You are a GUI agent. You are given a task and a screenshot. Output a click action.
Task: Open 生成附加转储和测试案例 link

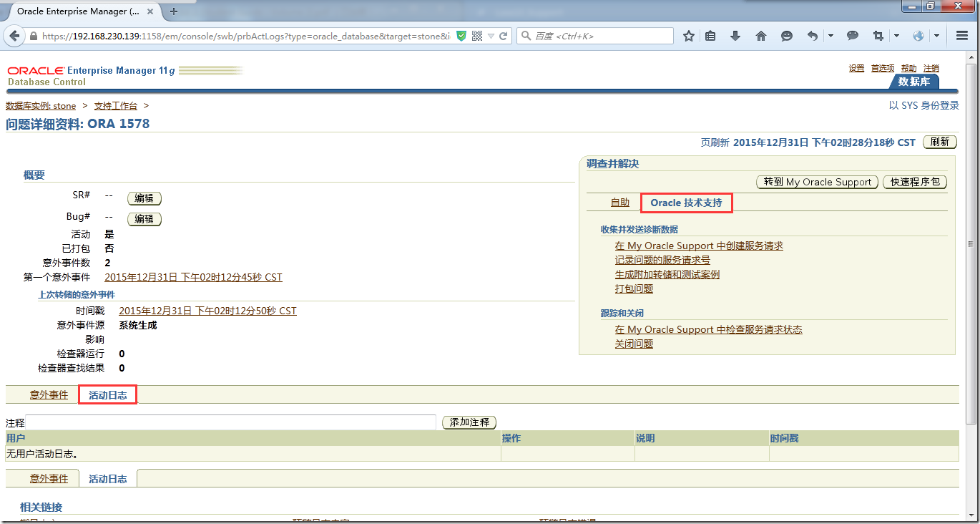pyautogui.click(x=667, y=274)
